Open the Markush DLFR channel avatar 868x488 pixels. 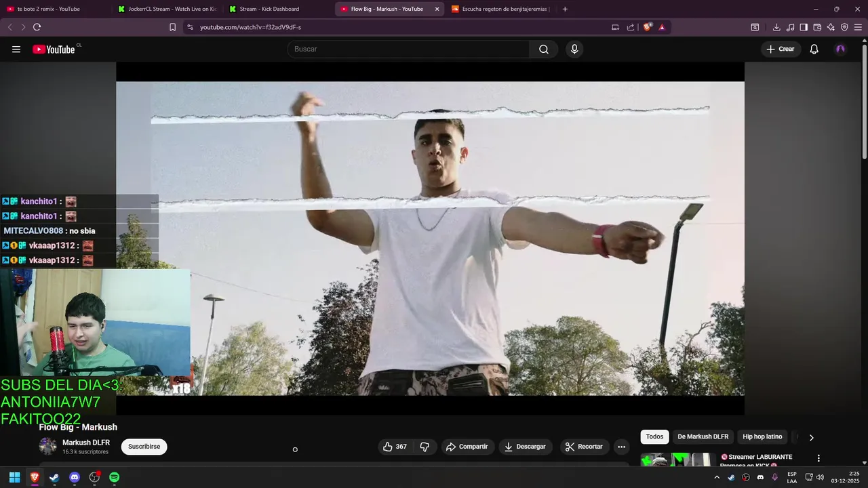pyautogui.click(x=47, y=447)
